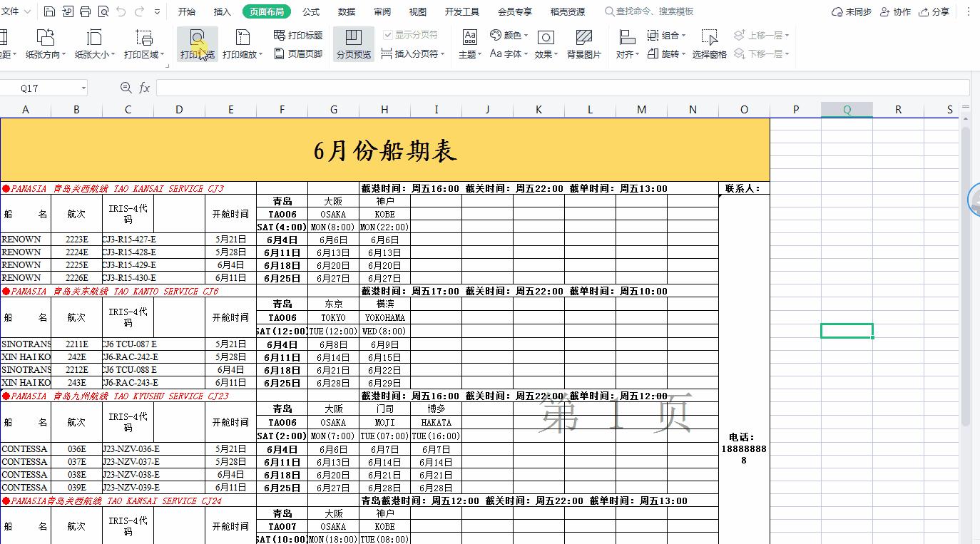Open the 背景图片 (Background Picture) tool
The image size is (980, 544).
pos(585,43)
